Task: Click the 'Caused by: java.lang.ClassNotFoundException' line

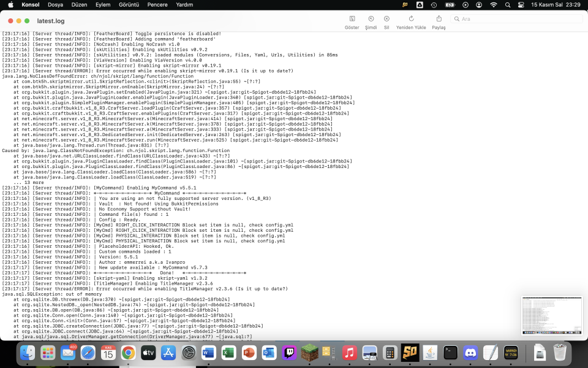Action: 116,151
